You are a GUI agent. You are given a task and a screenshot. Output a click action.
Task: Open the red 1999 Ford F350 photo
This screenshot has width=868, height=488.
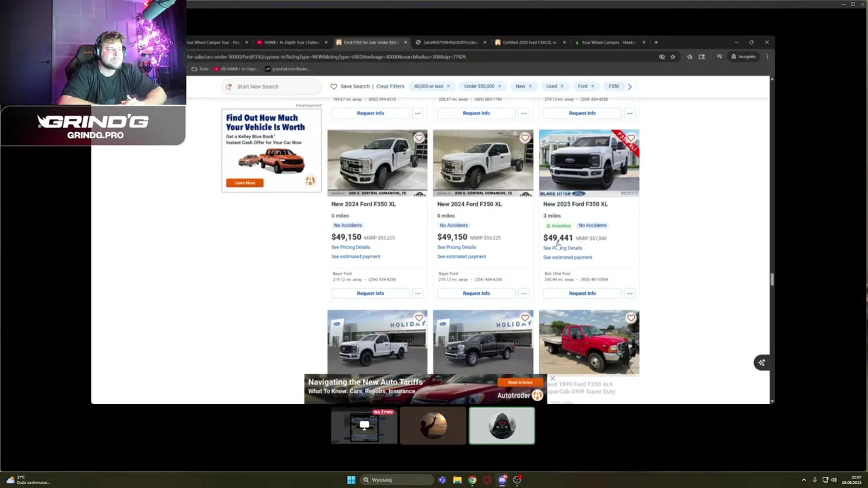click(x=589, y=342)
